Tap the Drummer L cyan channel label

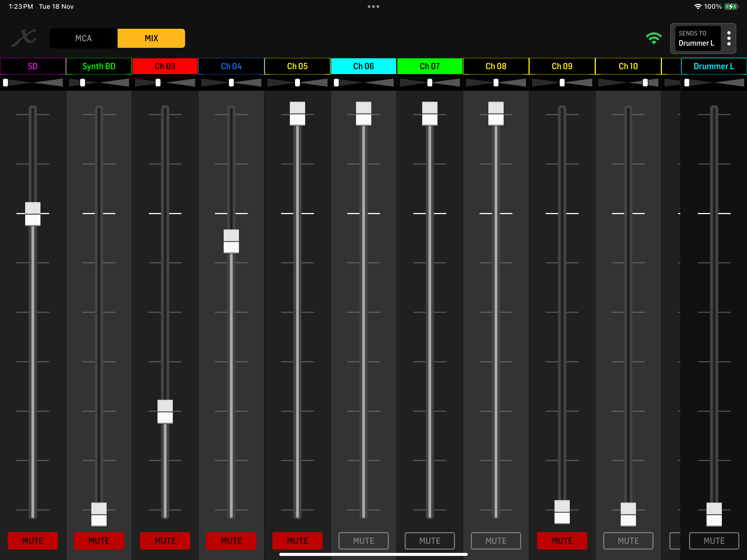pyautogui.click(x=714, y=66)
